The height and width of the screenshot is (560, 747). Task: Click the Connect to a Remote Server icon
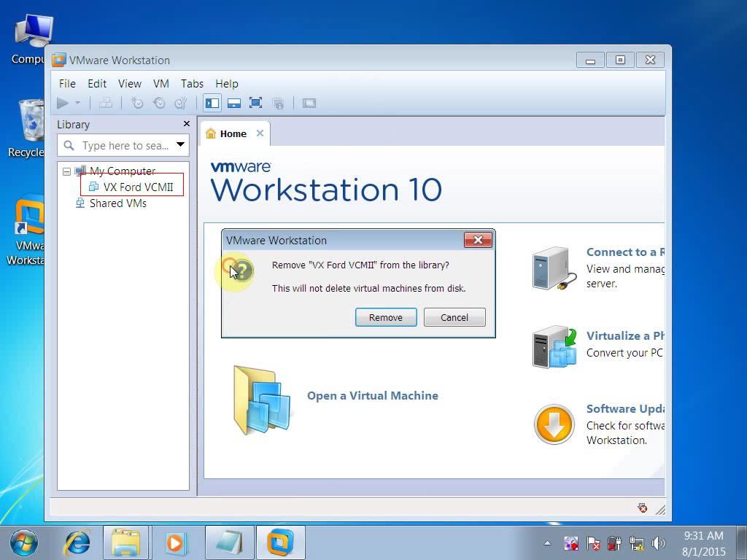tap(554, 268)
